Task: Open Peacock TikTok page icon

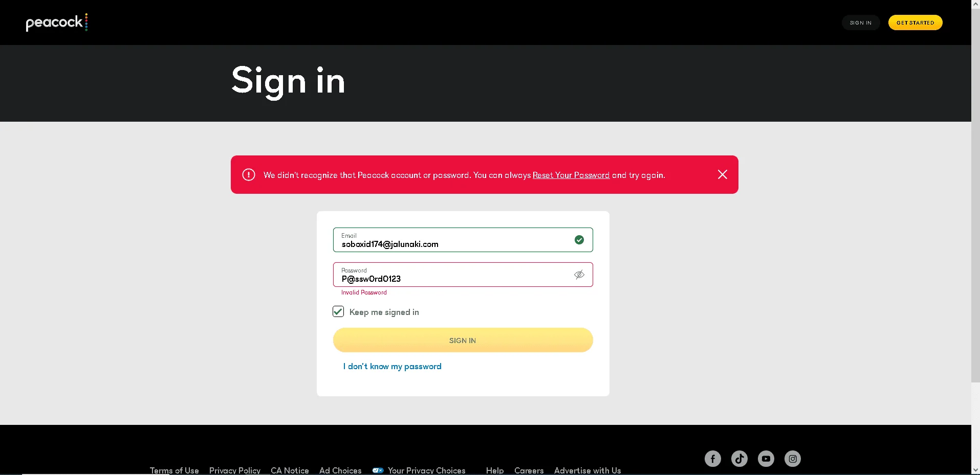Action: (739, 459)
